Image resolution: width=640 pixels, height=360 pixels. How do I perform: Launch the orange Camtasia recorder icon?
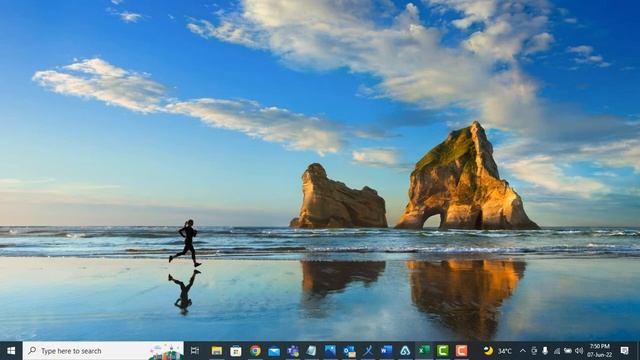click(462, 351)
